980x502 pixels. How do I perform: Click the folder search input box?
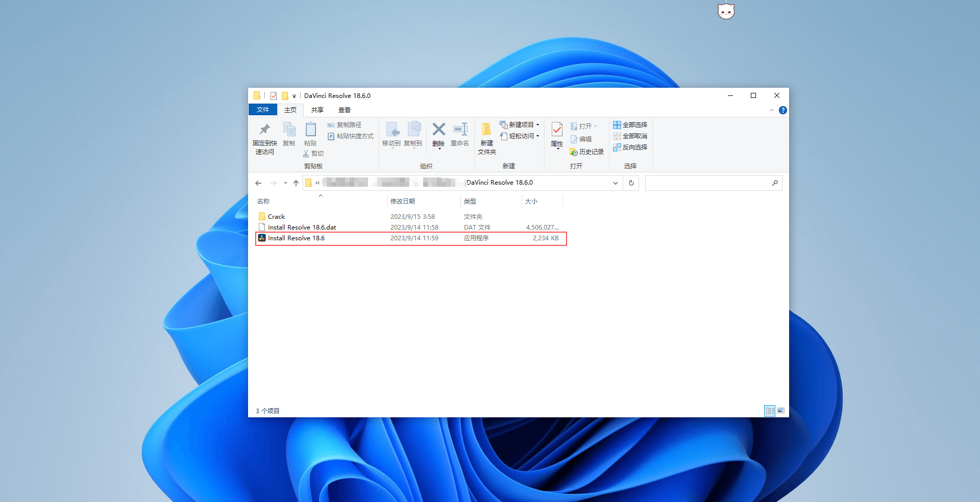[x=708, y=183]
